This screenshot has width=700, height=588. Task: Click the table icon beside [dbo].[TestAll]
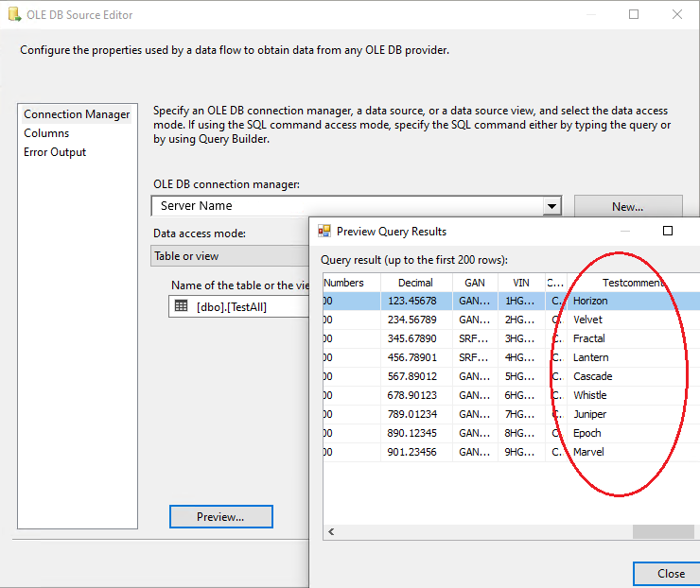click(x=182, y=306)
